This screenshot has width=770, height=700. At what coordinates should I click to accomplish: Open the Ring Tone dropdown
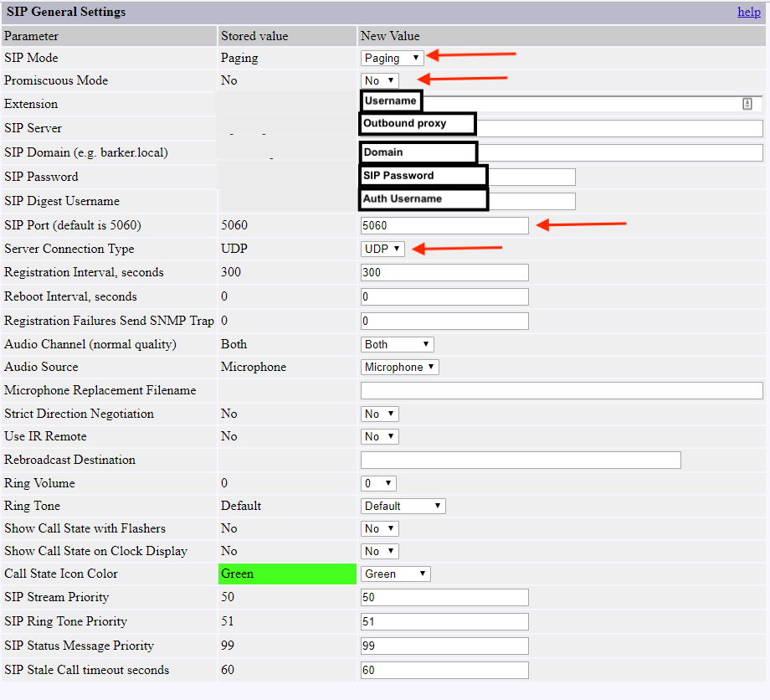[403, 506]
